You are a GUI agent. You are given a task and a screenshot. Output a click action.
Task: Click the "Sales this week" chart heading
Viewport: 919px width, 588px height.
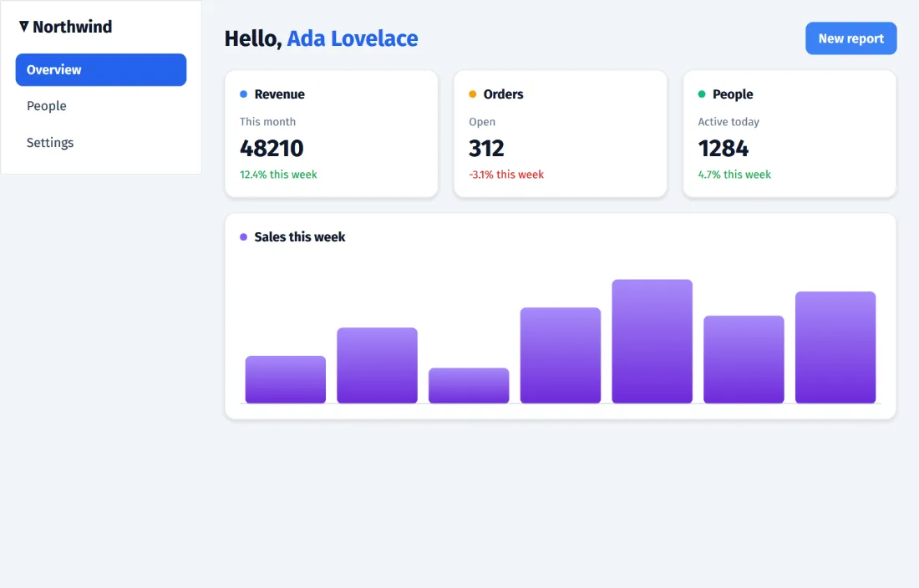299,237
